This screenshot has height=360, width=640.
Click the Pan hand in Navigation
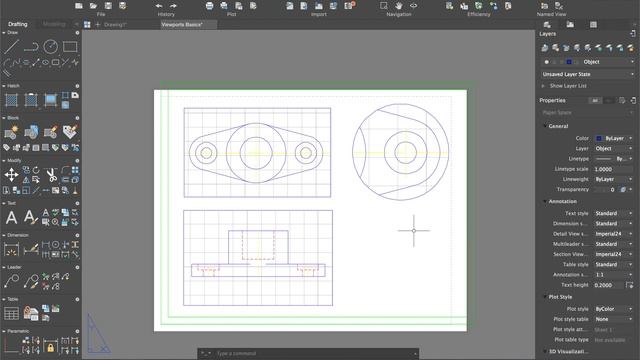(399, 6)
